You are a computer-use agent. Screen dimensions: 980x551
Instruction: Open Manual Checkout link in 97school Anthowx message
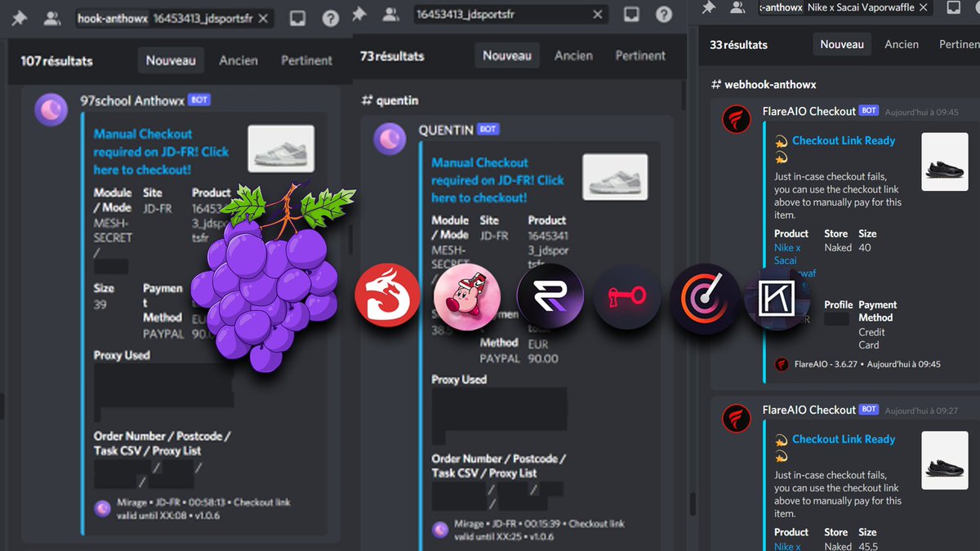[161, 152]
